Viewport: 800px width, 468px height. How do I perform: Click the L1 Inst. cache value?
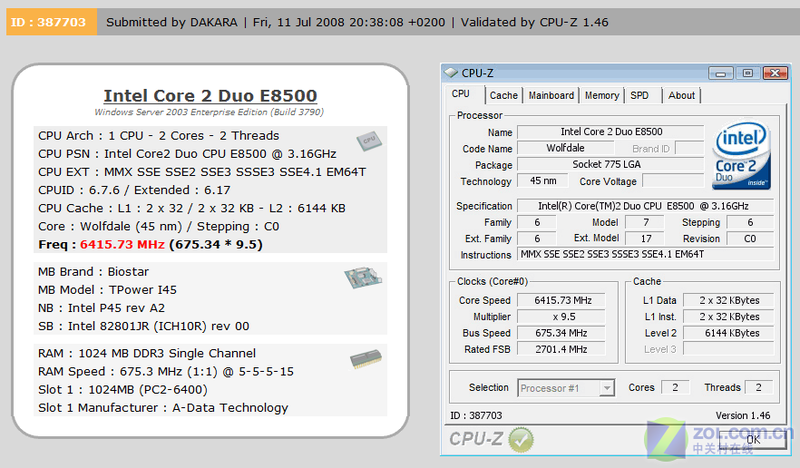click(729, 317)
